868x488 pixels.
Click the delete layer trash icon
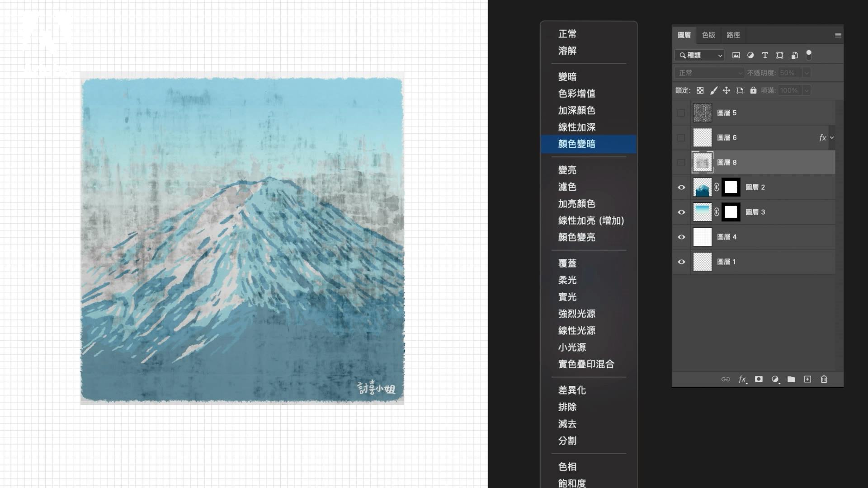[x=824, y=379]
